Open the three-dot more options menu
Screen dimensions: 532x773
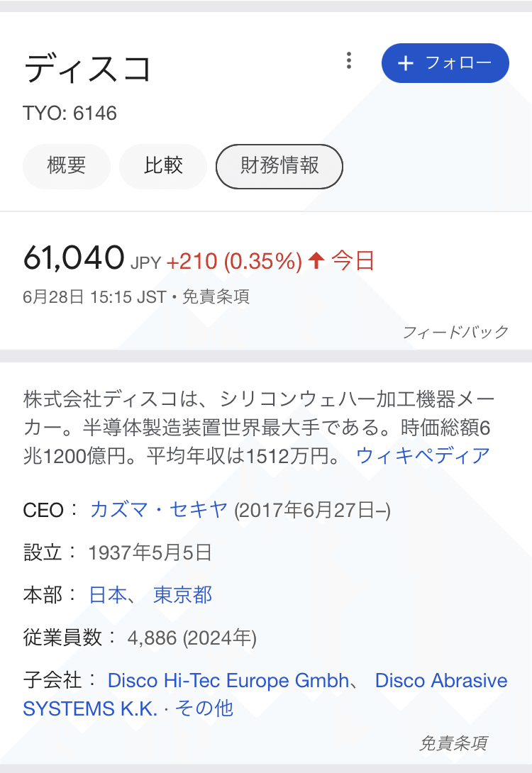coord(348,61)
